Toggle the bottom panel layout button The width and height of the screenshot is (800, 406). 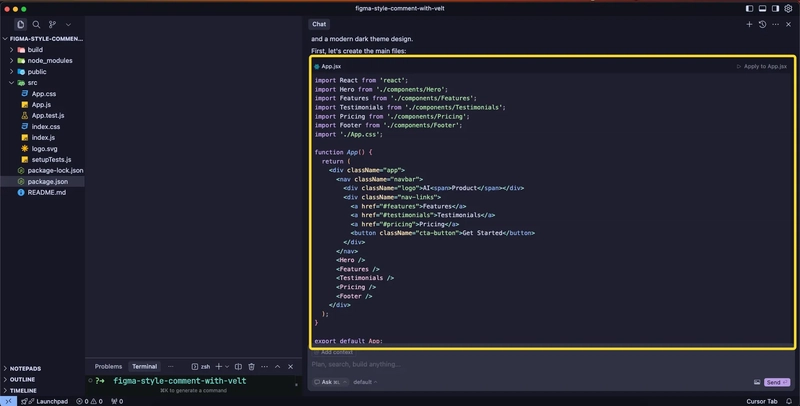pyautogui.click(x=762, y=9)
